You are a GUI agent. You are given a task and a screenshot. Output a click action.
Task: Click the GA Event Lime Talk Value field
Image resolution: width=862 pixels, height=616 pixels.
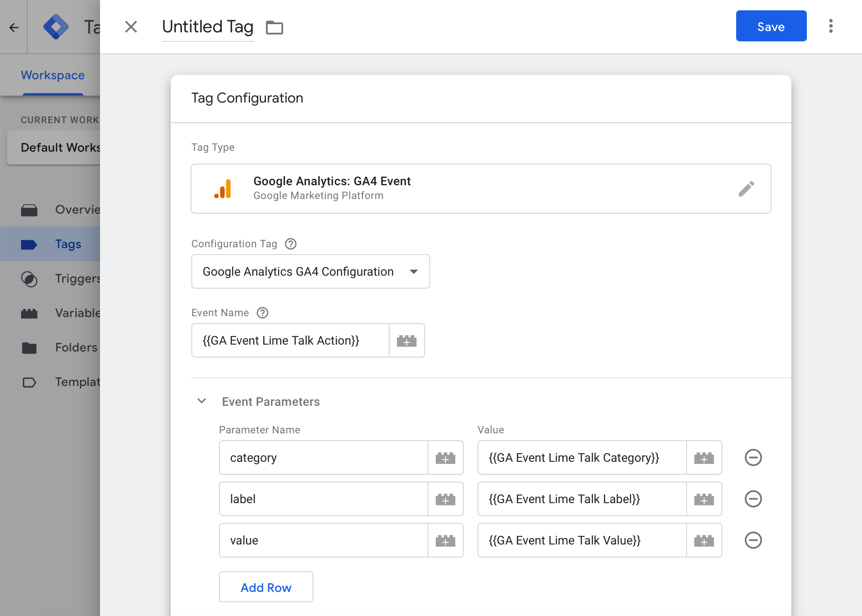[582, 540]
